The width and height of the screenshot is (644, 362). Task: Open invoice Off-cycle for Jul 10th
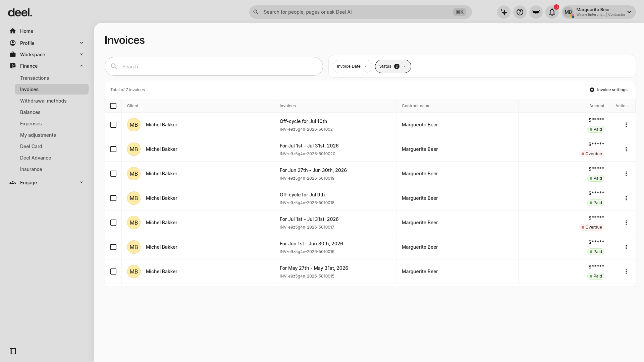click(x=303, y=121)
